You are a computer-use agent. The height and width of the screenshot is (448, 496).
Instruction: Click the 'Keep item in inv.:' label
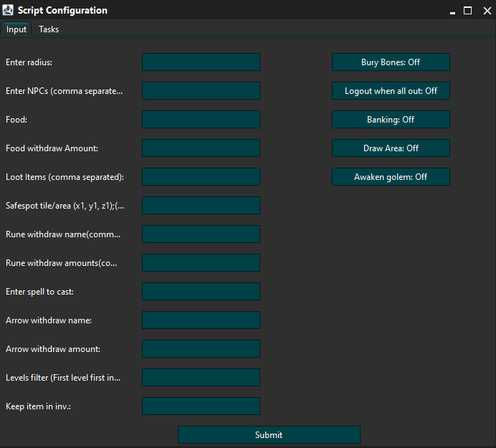(38, 406)
